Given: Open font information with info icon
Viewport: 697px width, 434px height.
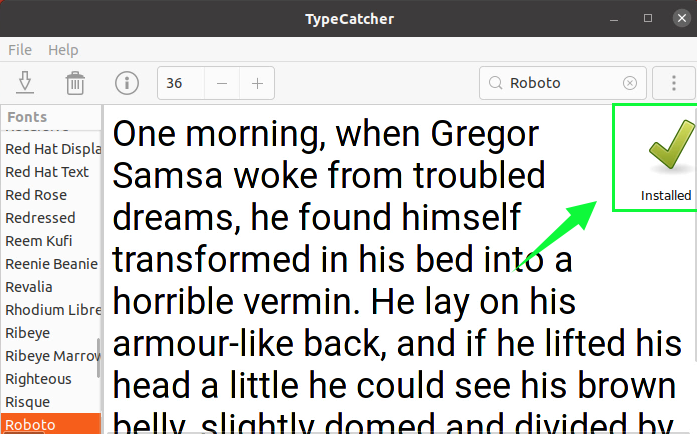Looking at the screenshot, I should [127, 83].
